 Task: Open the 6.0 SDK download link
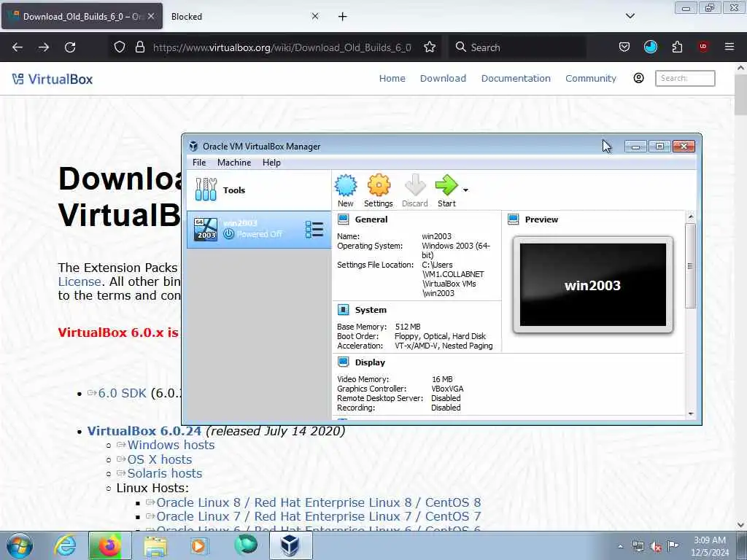point(122,393)
